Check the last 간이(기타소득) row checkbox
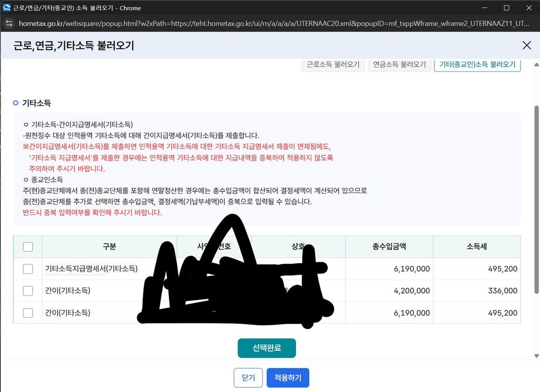540x392 pixels. tap(28, 313)
